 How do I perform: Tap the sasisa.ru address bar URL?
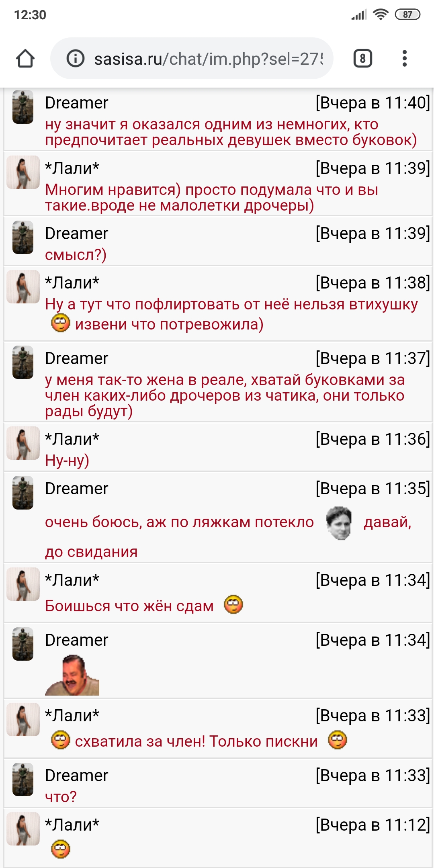pyautogui.click(x=208, y=59)
